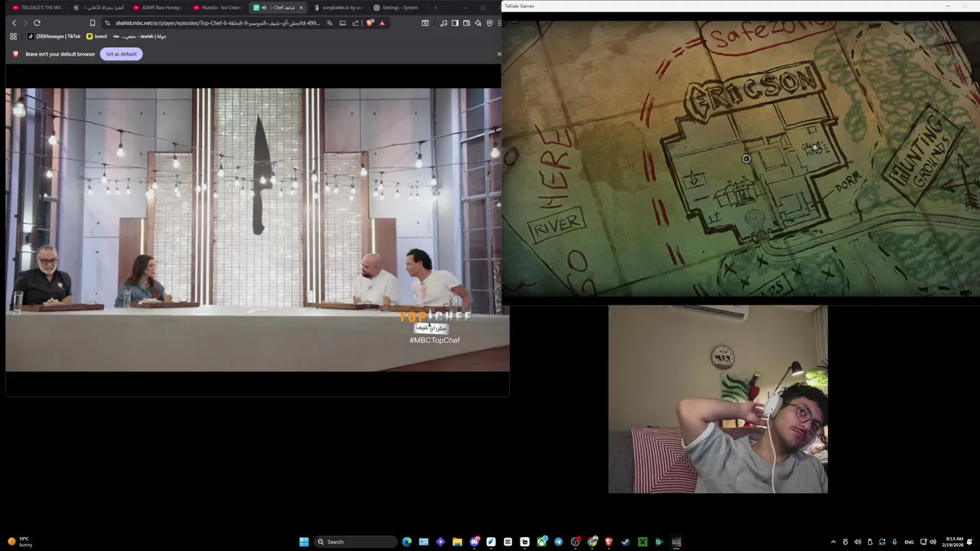Go back in the Brave browser

[x=14, y=23]
